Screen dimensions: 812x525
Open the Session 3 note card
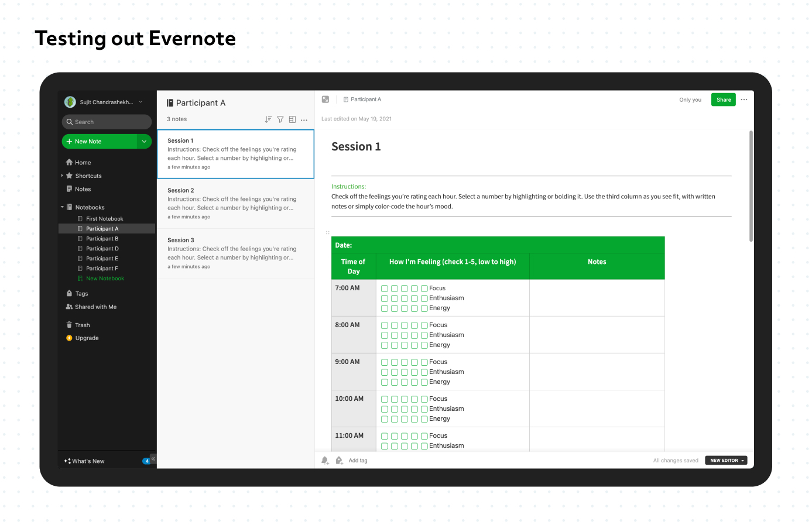235,253
